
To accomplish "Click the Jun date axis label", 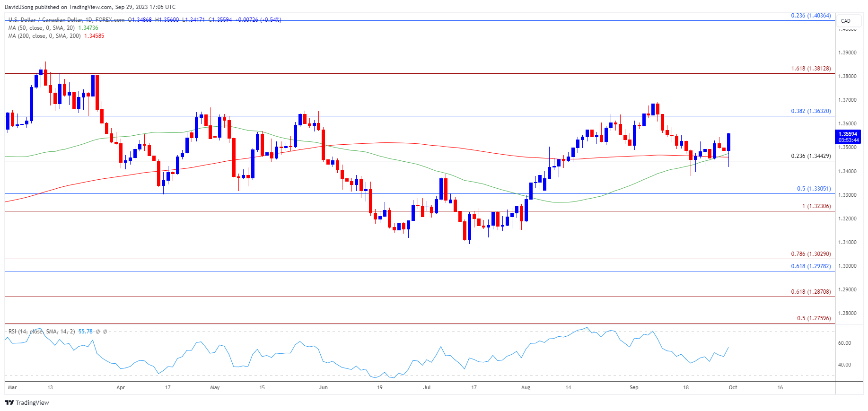I will [323, 387].
